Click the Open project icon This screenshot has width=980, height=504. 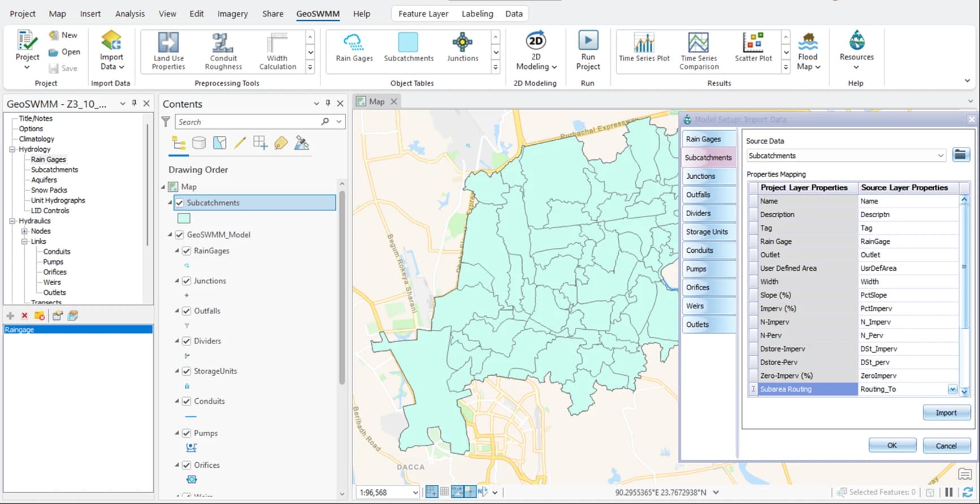pos(54,52)
